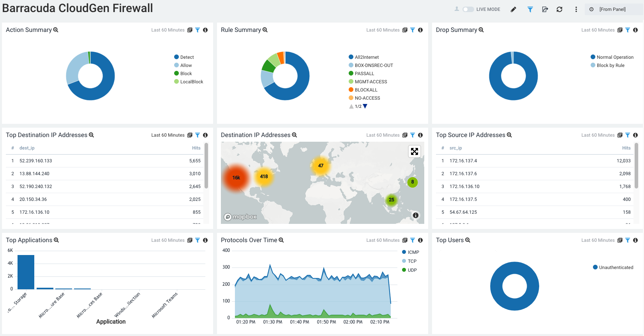The height and width of the screenshot is (336, 644).
Task: Refresh the dashboard
Action: click(x=559, y=9)
